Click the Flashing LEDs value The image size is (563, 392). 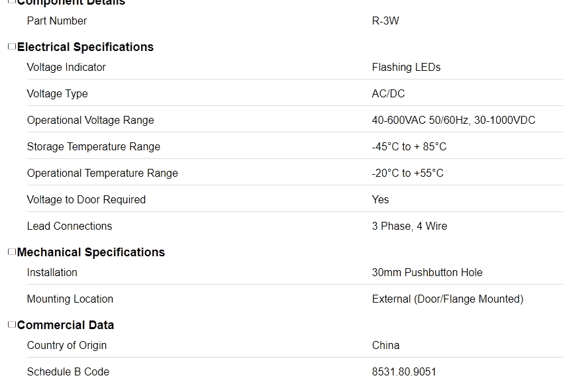pyautogui.click(x=406, y=67)
